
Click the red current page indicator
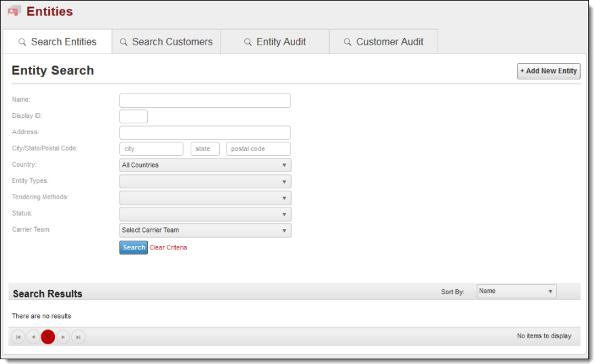click(48, 337)
